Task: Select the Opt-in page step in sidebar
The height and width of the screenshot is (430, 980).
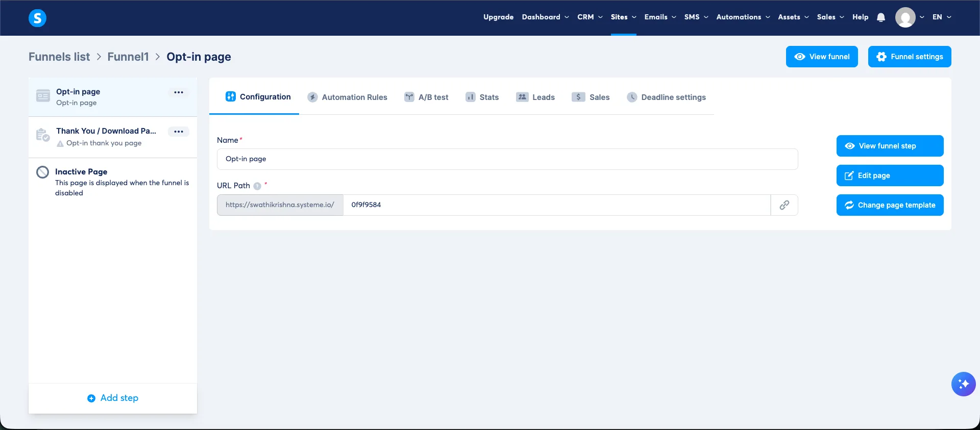Action: coord(113,97)
